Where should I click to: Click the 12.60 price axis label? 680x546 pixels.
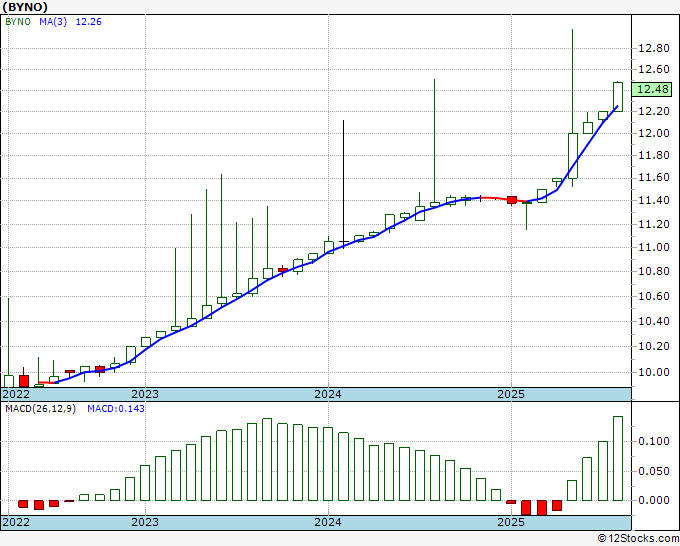(x=654, y=69)
